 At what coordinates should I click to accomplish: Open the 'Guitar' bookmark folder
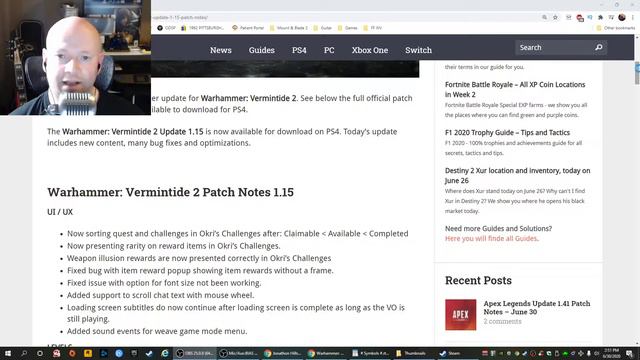[322, 28]
